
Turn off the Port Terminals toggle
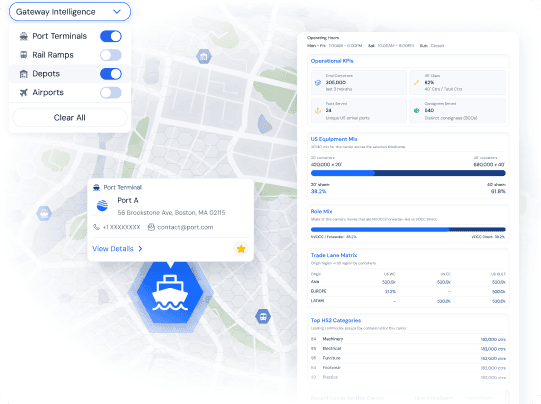tap(111, 36)
